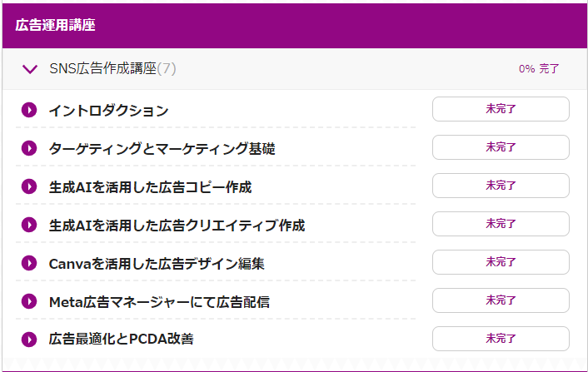
Task: Open Meta広告マネージャーにて広告配信 lesson link
Action: coord(159,302)
